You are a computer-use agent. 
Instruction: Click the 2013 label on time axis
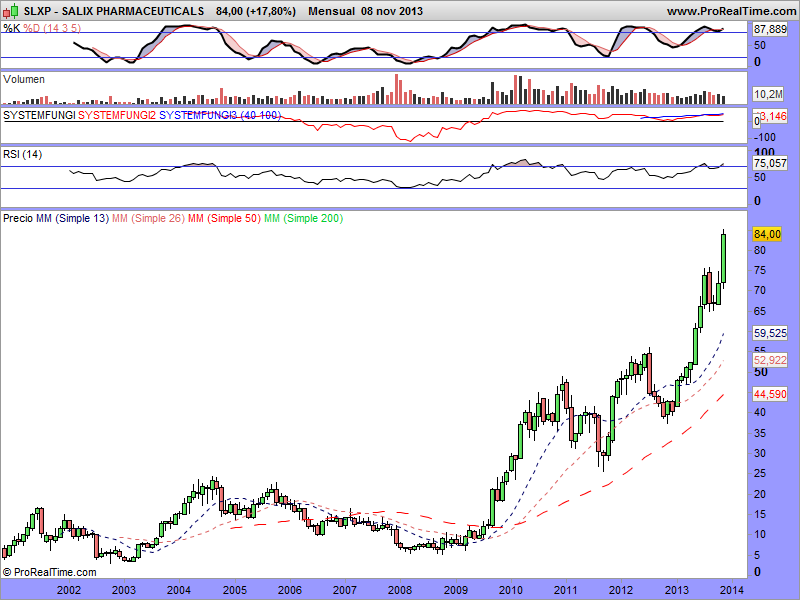[x=677, y=590]
